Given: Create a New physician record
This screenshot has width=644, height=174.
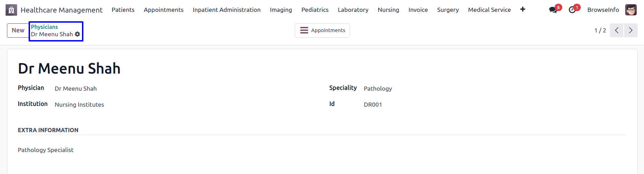Looking at the screenshot, I should click(18, 30).
